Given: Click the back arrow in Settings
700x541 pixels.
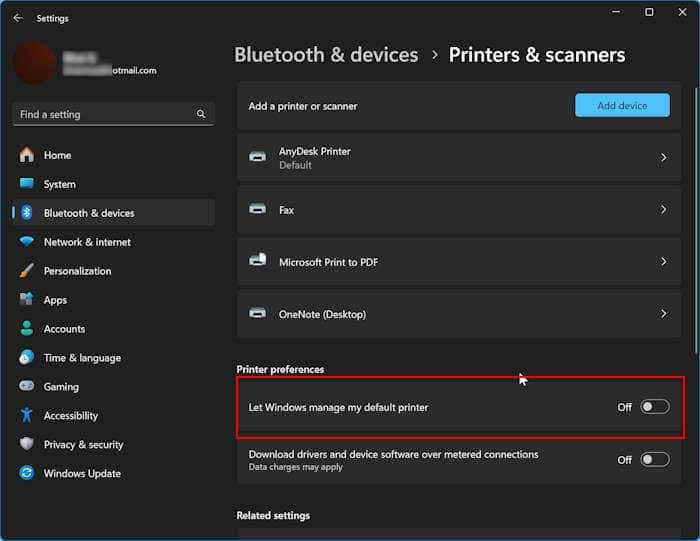Looking at the screenshot, I should coord(18,18).
